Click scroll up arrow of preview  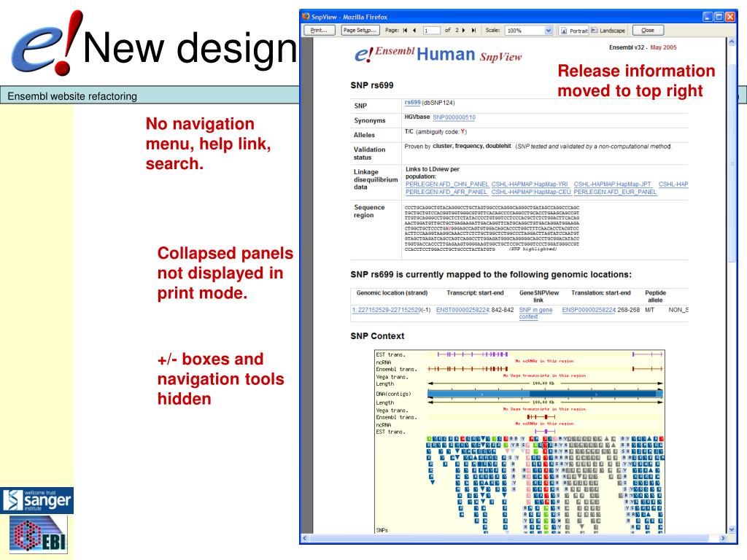[732, 42]
